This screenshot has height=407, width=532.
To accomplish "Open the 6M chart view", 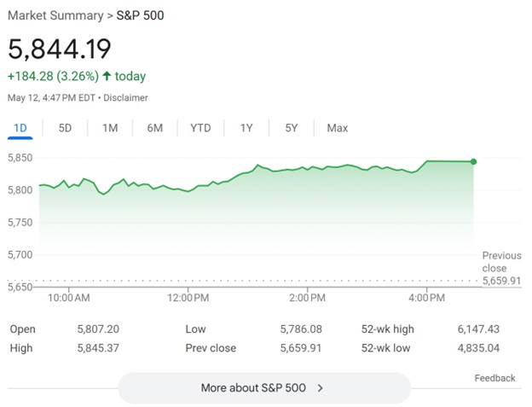I will (x=154, y=128).
